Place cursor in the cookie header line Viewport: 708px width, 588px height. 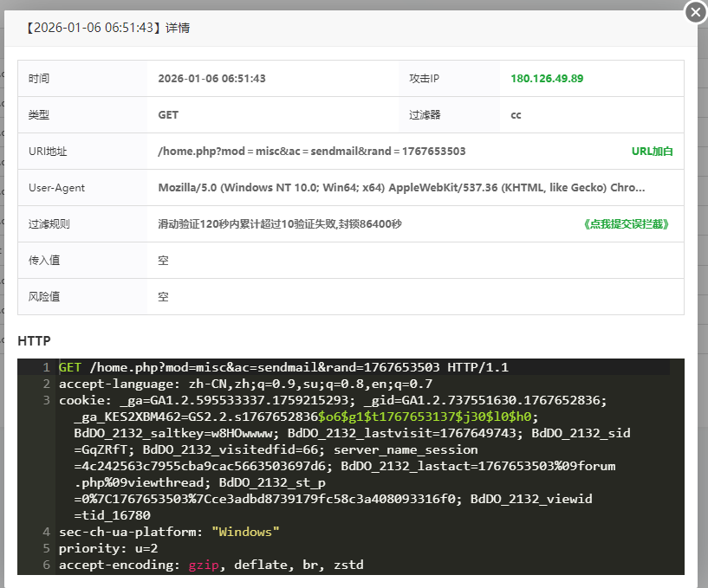coord(329,400)
